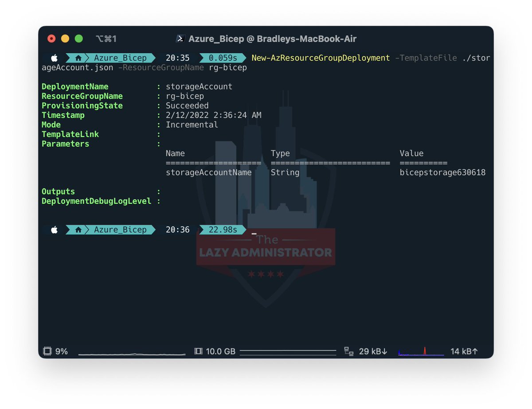
Task: Click the DeploymentName label
Action: tap(75, 86)
